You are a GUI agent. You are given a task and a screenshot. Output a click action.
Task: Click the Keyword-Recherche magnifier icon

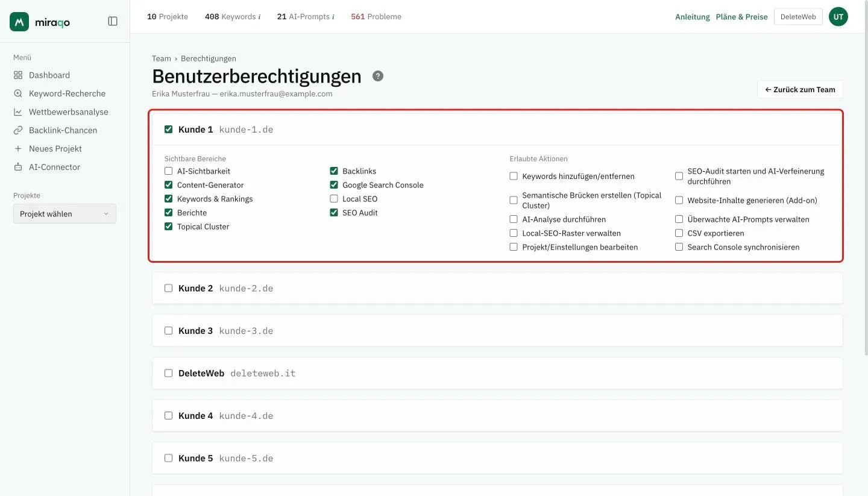pos(17,93)
